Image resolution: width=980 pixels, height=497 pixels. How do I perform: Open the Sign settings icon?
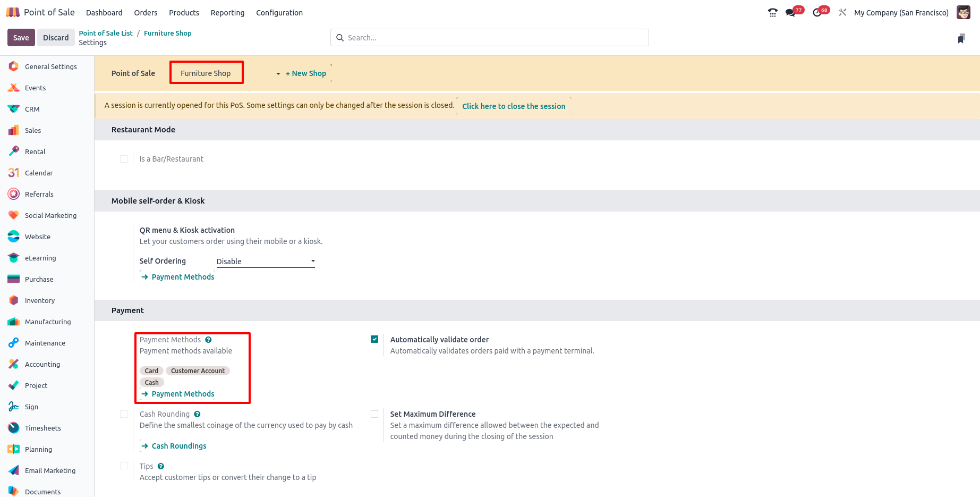[x=14, y=407]
